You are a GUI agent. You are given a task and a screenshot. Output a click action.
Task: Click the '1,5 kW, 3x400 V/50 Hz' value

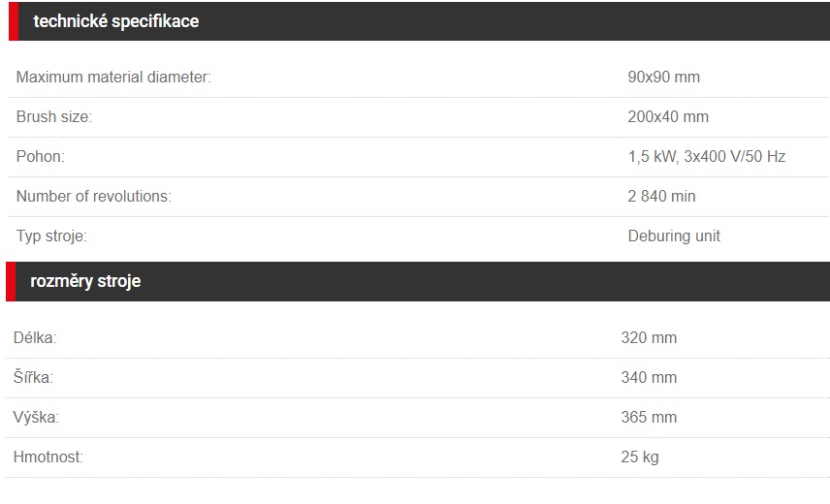click(707, 157)
